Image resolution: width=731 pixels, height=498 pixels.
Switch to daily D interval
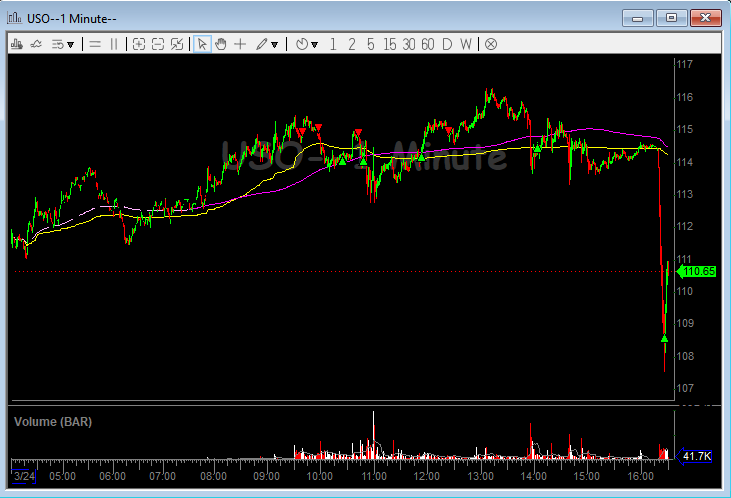click(x=447, y=44)
